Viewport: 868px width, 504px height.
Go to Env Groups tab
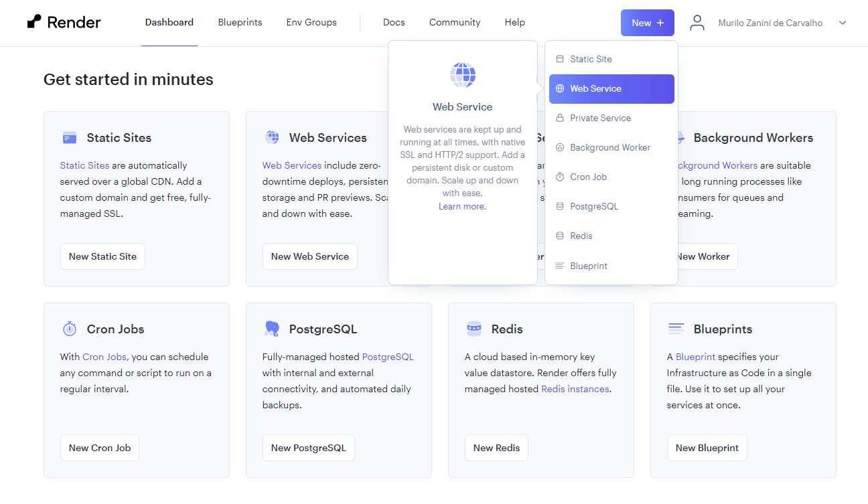311,22
